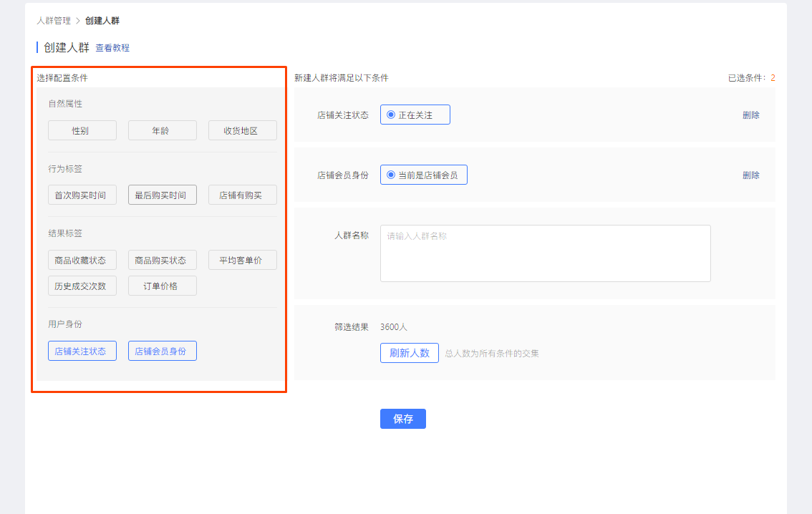Delete the 店铺关注状态 condition row
This screenshot has width=812, height=514.
click(x=750, y=115)
